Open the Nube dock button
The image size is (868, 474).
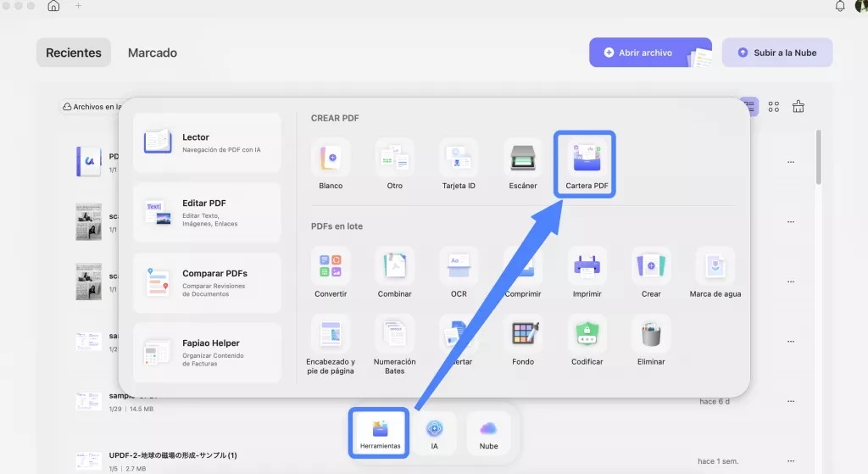488,433
